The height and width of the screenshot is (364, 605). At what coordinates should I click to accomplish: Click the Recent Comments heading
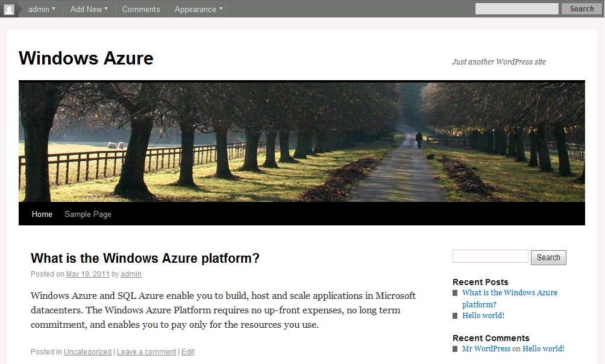tap(491, 338)
